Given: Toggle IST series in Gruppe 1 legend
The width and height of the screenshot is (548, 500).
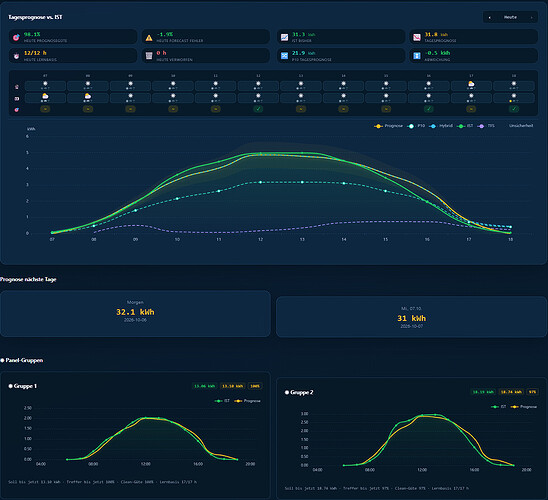Looking at the screenshot, I should point(222,401).
